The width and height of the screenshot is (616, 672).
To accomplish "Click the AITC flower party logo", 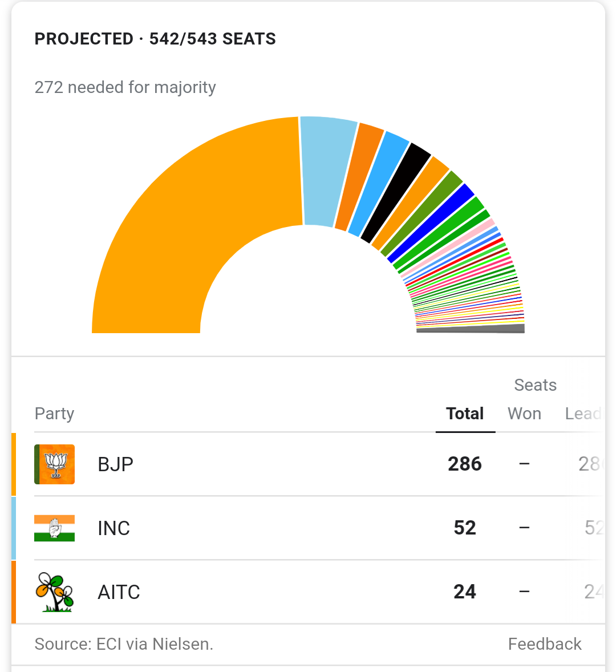I will (x=55, y=592).
